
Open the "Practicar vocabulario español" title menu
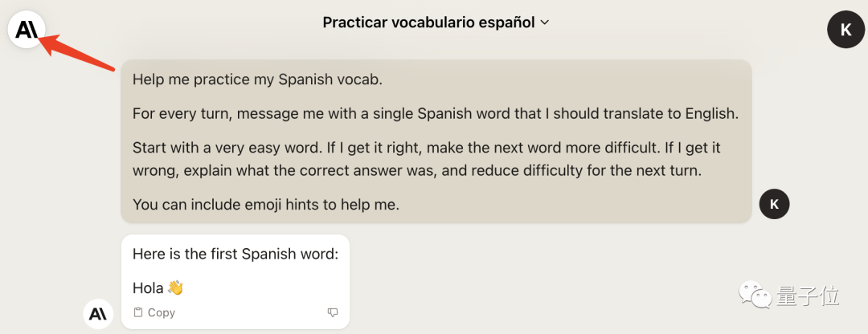(x=428, y=22)
